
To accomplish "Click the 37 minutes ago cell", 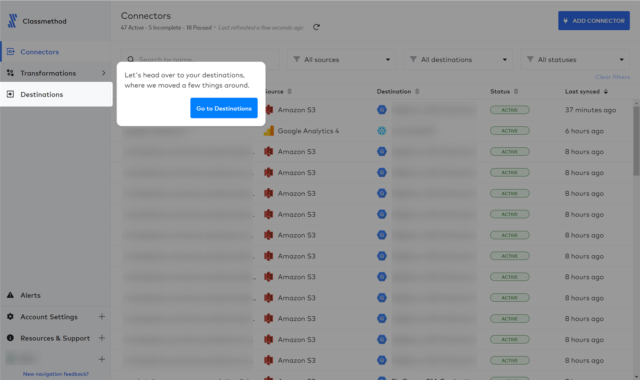I will point(590,110).
